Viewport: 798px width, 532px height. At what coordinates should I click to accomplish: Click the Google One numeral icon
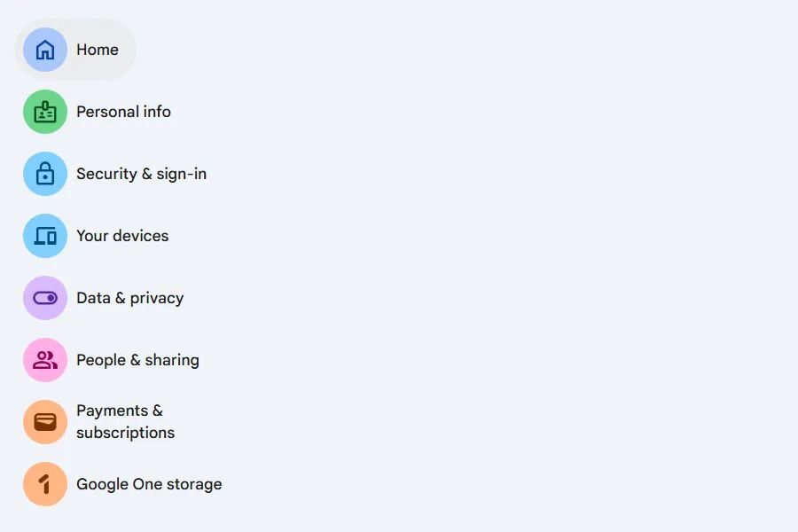(45, 484)
